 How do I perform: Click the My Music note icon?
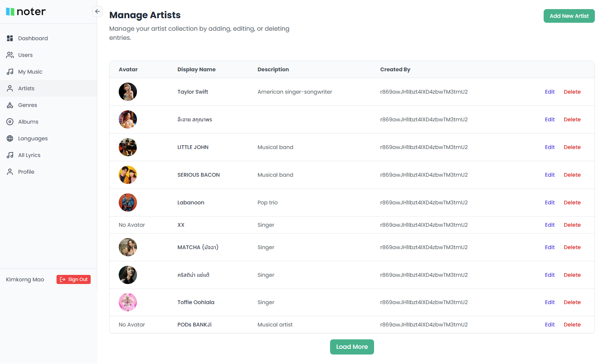click(10, 72)
